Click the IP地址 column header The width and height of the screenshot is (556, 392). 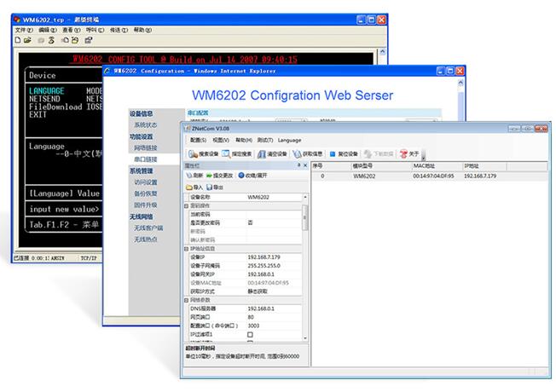(484, 166)
